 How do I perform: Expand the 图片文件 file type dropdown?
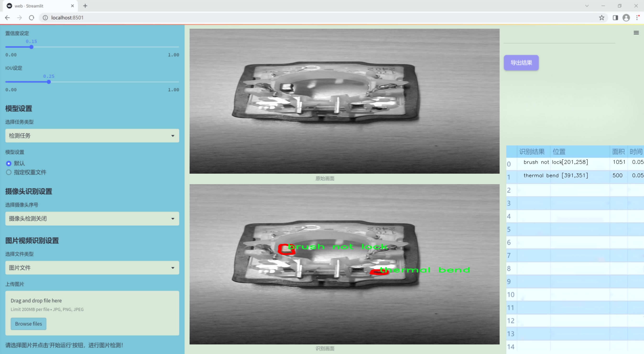(92, 268)
